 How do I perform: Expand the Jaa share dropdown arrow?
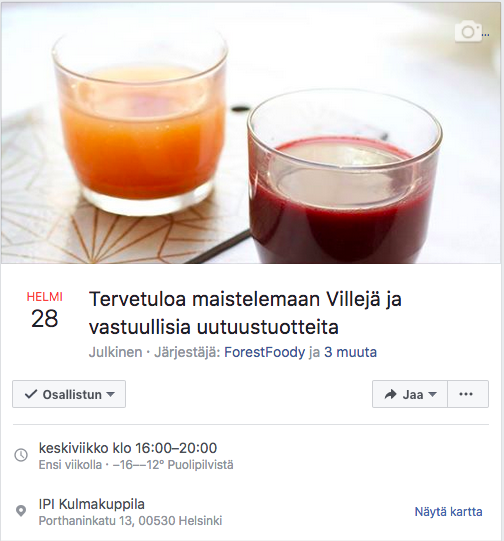(x=432, y=394)
